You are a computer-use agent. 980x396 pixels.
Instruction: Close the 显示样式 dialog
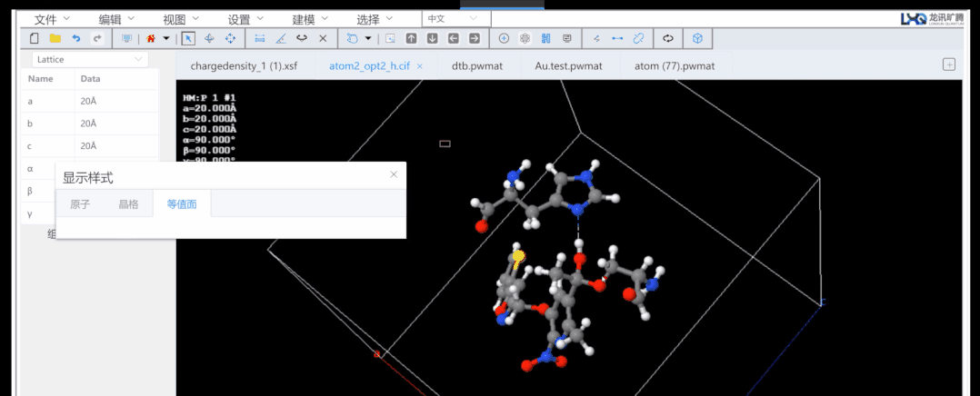point(394,174)
